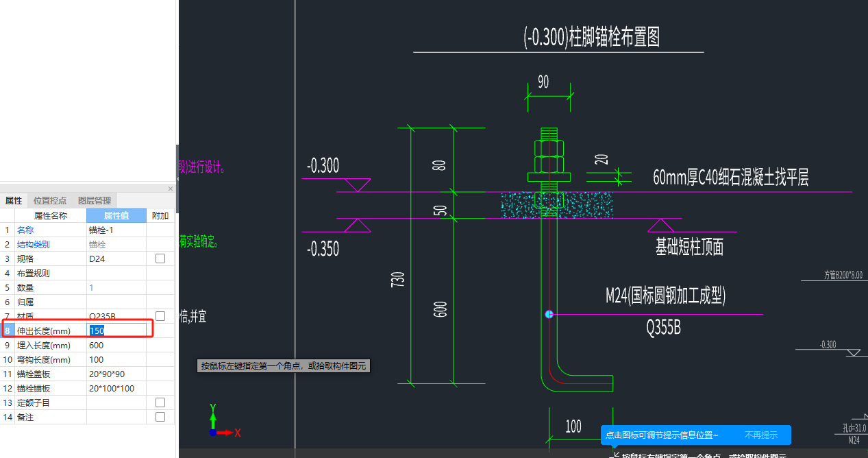
Task: Click the 不再提示 link in blue tooltip
Action: coord(761,435)
